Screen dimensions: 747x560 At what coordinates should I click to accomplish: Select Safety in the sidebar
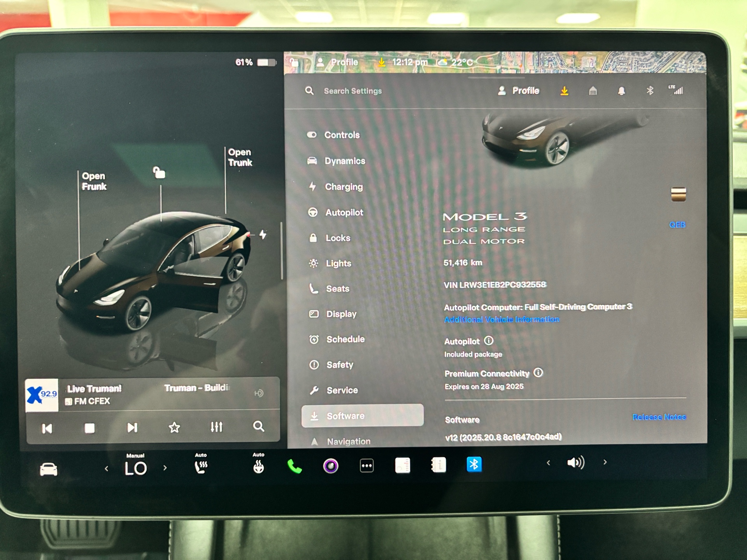(331, 365)
